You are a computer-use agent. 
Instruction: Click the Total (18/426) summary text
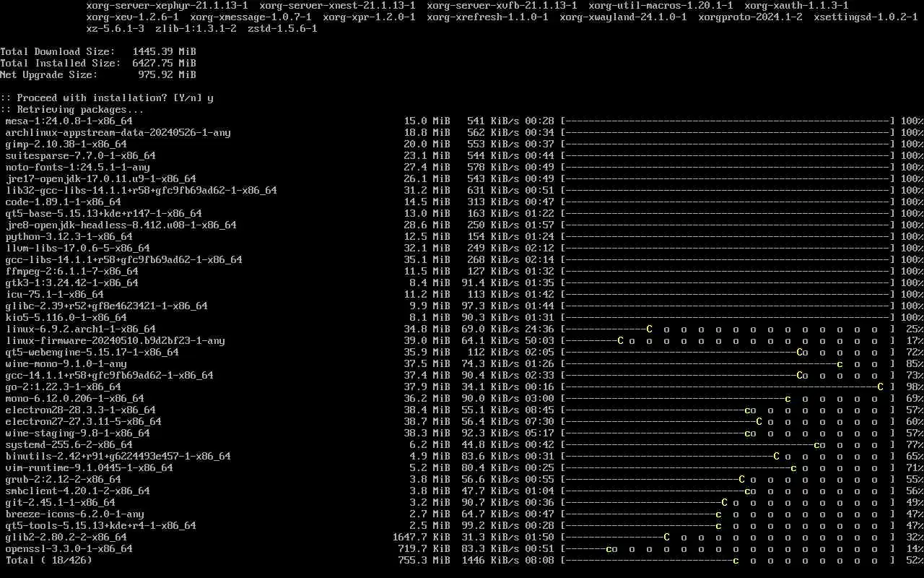tap(48, 561)
